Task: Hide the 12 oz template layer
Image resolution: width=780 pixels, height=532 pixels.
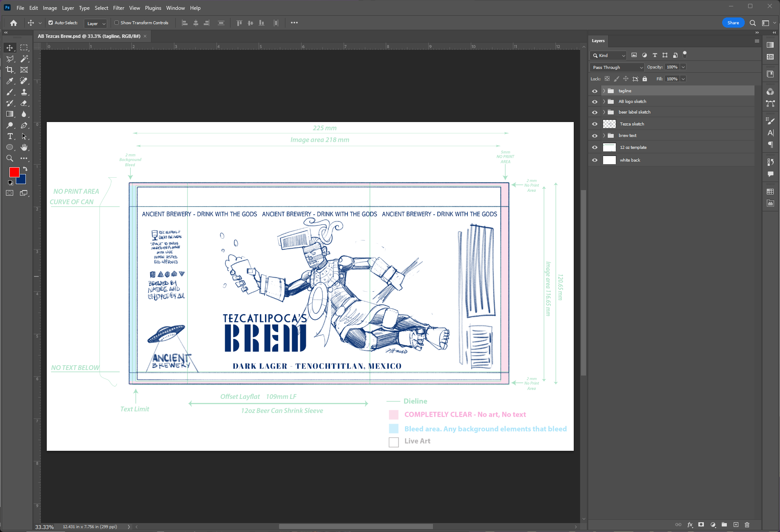Action: coord(595,148)
